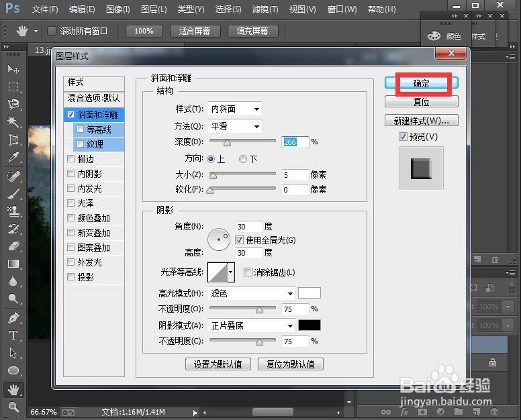
Task: Open the 图层 Layer menu
Action: coord(154,9)
